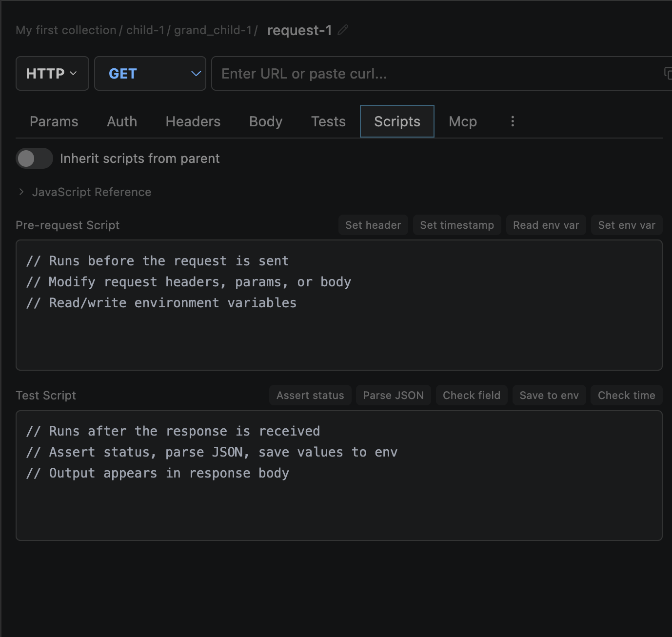672x637 pixels.
Task: Click My first collection breadcrumb
Action: coord(66,30)
